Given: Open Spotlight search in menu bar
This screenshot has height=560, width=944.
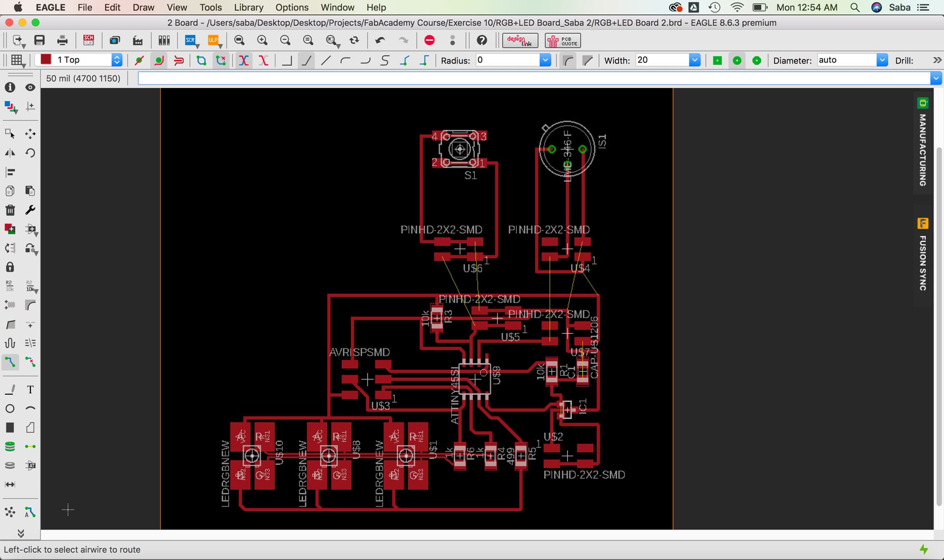Looking at the screenshot, I should (x=855, y=7).
